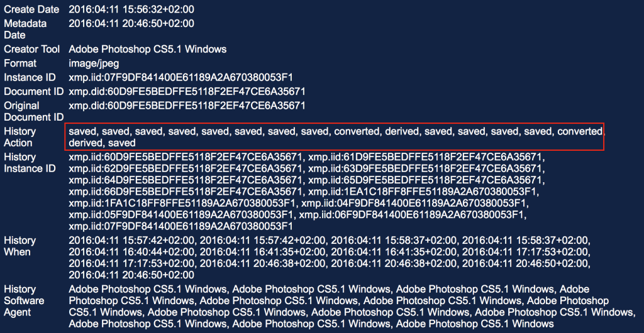
Task: Click the History Action label
Action: [19, 137]
